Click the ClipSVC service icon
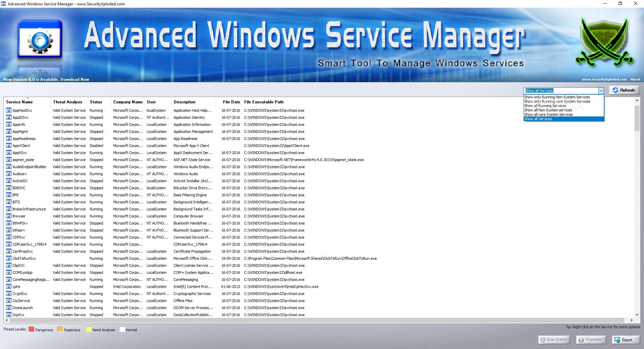 tap(9, 265)
